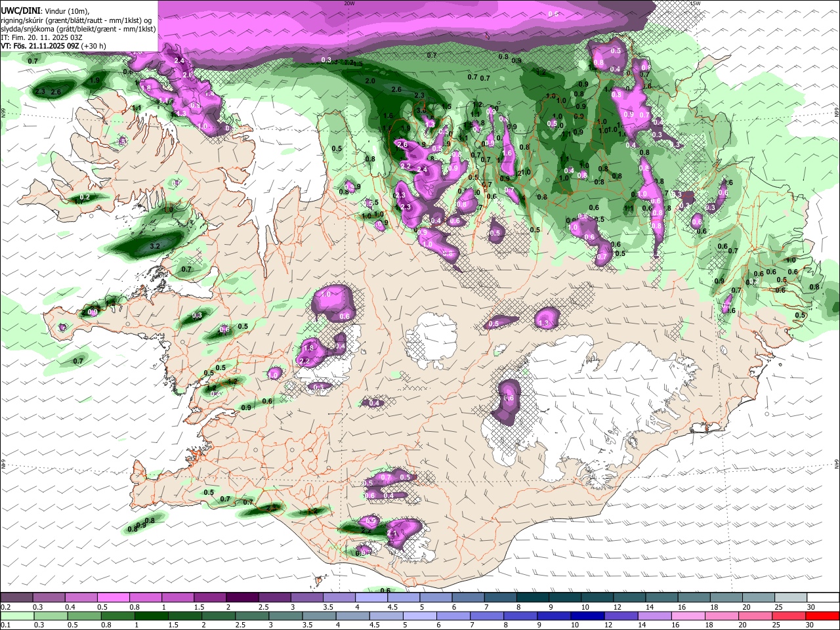Click the snow scale swatch between 12 and 14
The height and width of the screenshot is (630, 840).
tap(629, 597)
